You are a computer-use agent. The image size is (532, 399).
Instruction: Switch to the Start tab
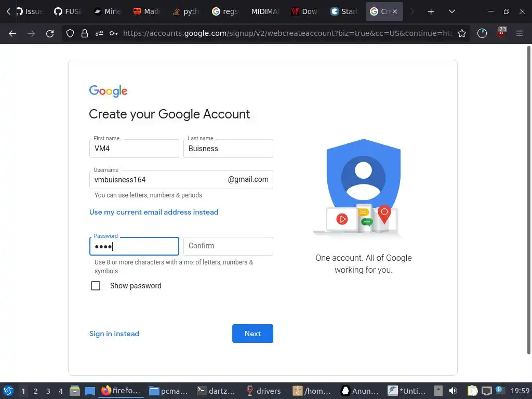click(344, 11)
